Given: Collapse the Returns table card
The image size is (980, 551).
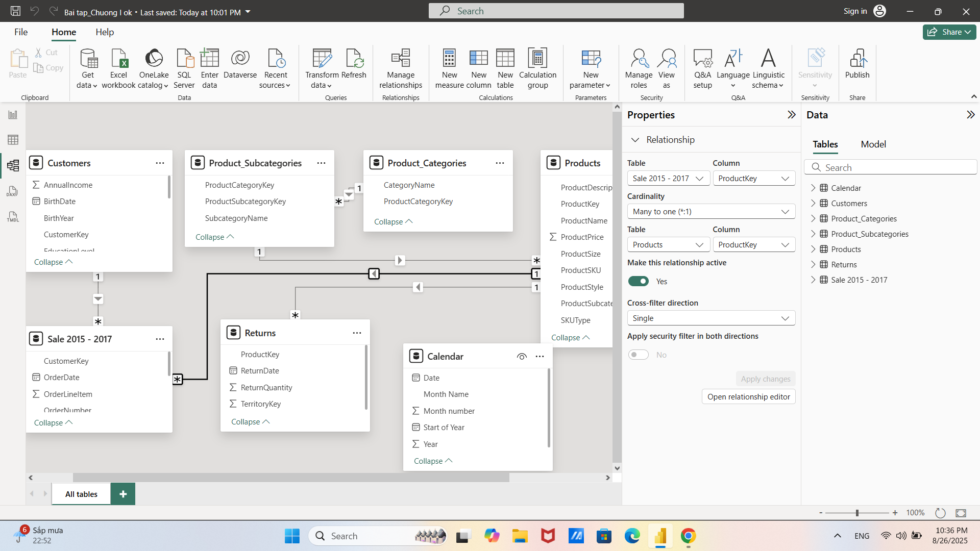Looking at the screenshot, I should point(250,422).
